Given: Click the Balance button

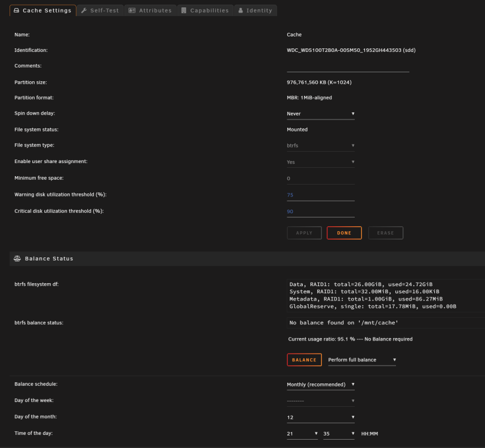Looking at the screenshot, I should tap(305, 360).
